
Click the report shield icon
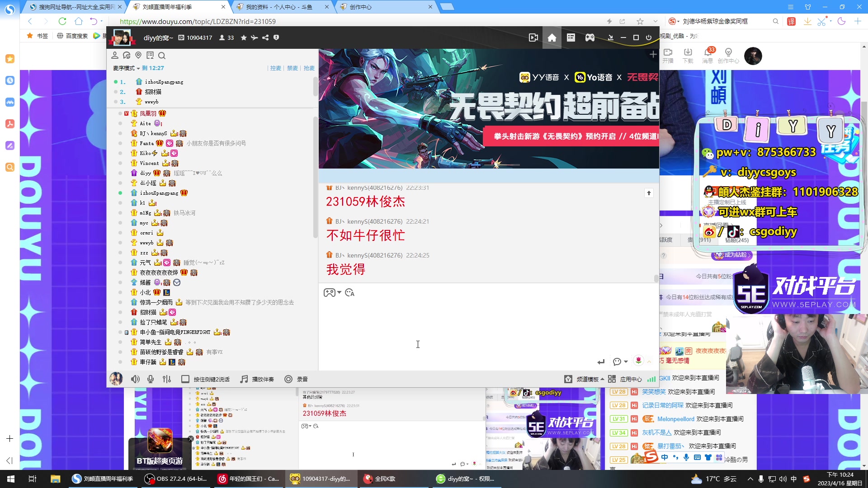pyautogui.click(x=276, y=38)
